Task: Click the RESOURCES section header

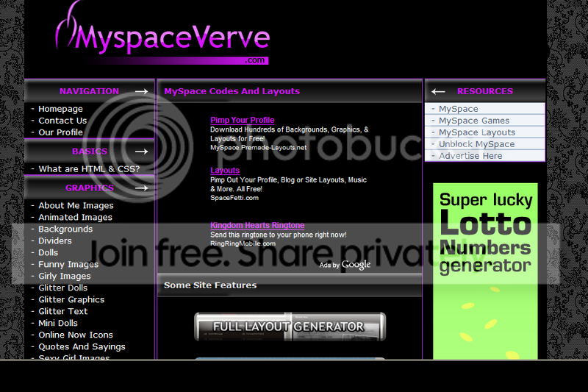Action: pyautogui.click(x=485, y=91)
